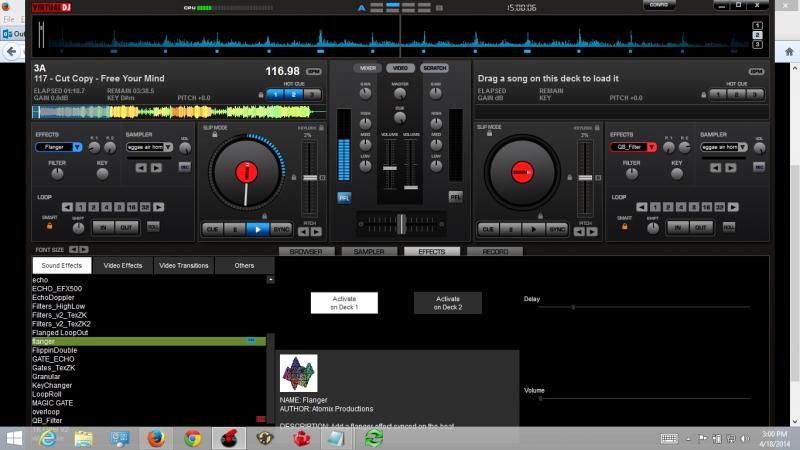Activate Flanger on Deck 2
The width and height of the screenshot is (800, 450).
448,303
